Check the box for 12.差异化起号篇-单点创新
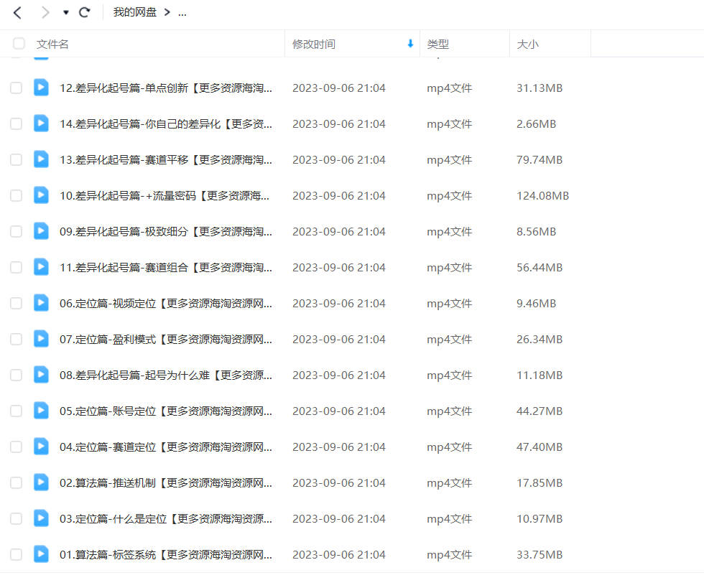The height and width of the screenshot is (588, 704). [x=16, y=88]
